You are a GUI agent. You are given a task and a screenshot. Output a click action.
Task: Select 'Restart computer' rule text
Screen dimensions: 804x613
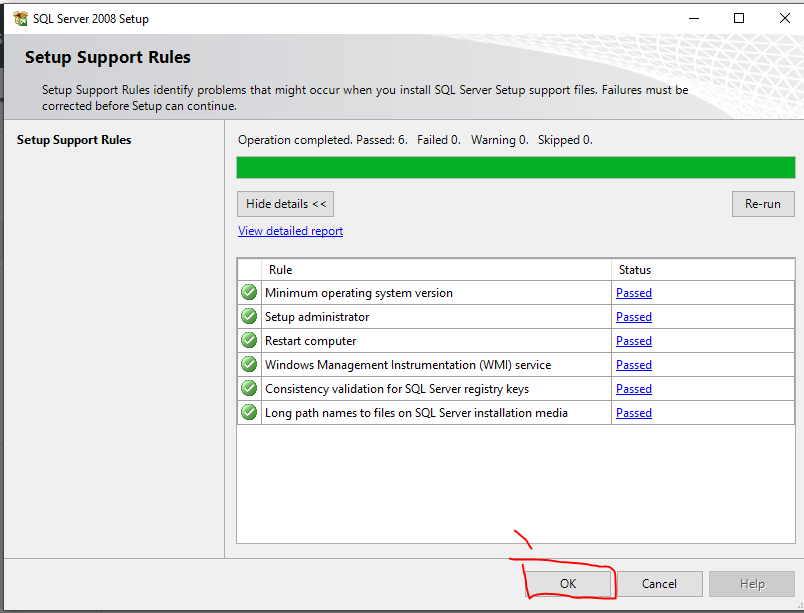310,341
